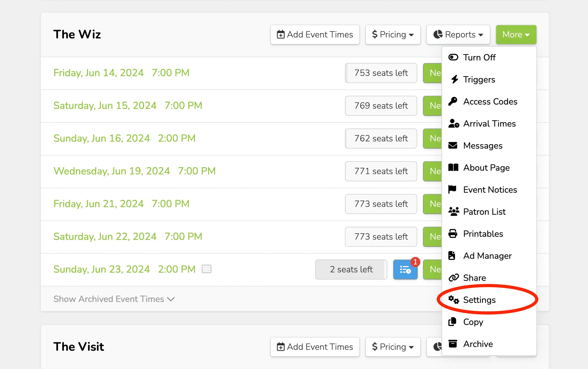
Task: Choose About Page menu entry
Action: pyautogui.click(x=489, y=167)
